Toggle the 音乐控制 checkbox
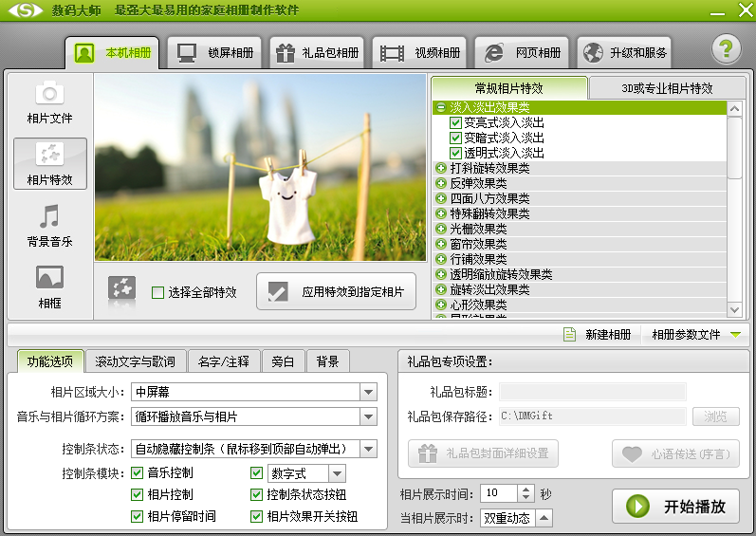Screen dimensions: 756x536 tap(138, 472)
